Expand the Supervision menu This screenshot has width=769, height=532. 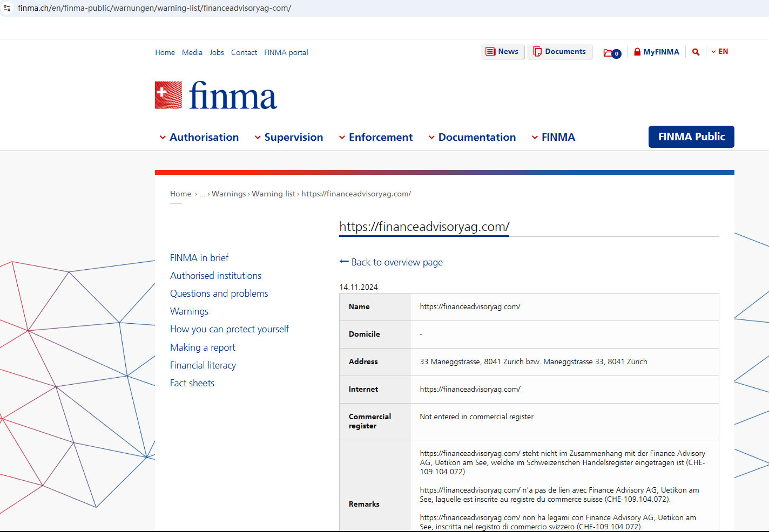pyautogui.click(x=289, y=137)
